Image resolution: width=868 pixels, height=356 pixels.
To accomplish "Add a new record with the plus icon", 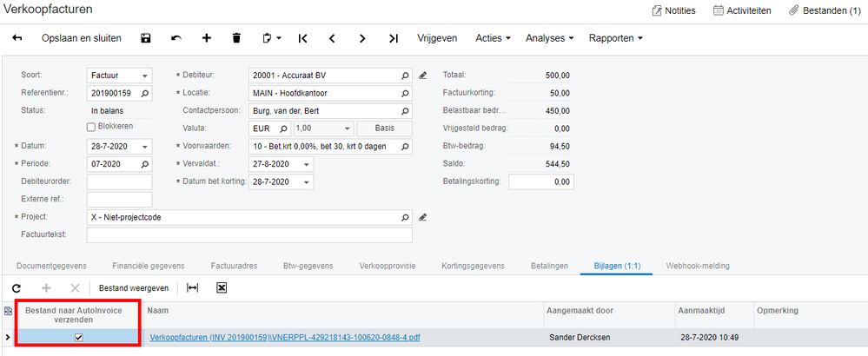I will 207,38.
